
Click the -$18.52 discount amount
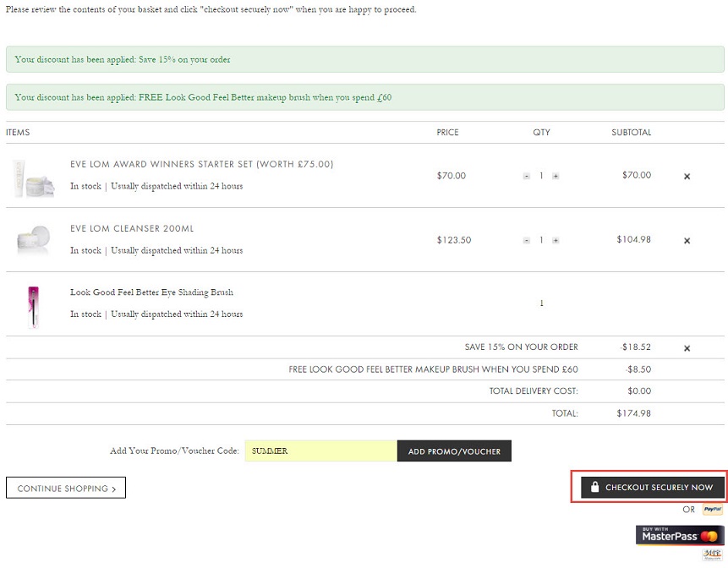(x=635, y=347)
